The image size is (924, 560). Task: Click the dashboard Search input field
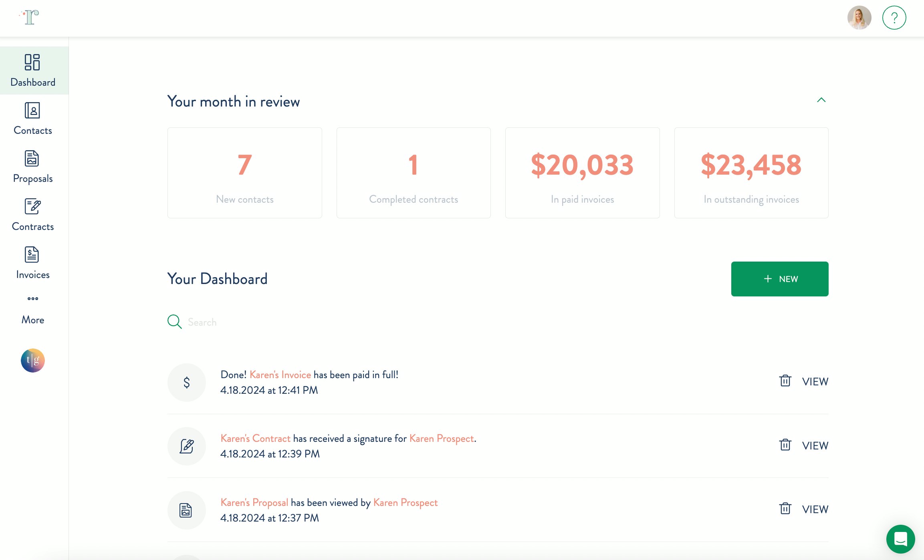tap(280, 322)
